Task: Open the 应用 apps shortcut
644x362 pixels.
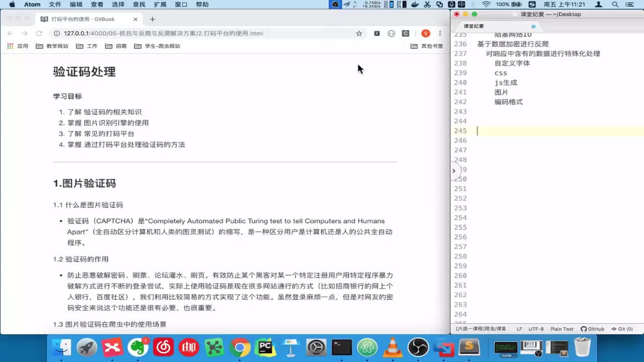Action: tap(18, 46)
